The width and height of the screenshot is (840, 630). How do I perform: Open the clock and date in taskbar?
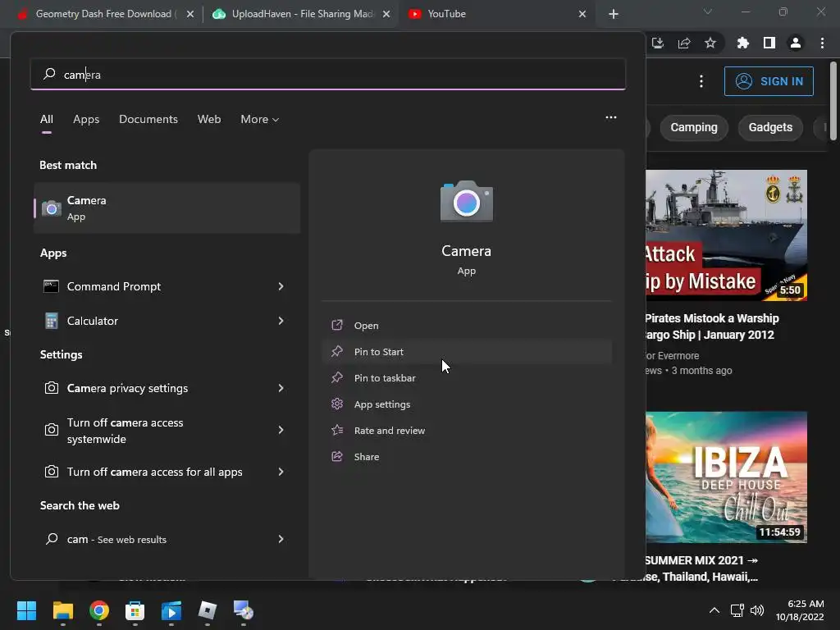800,610
